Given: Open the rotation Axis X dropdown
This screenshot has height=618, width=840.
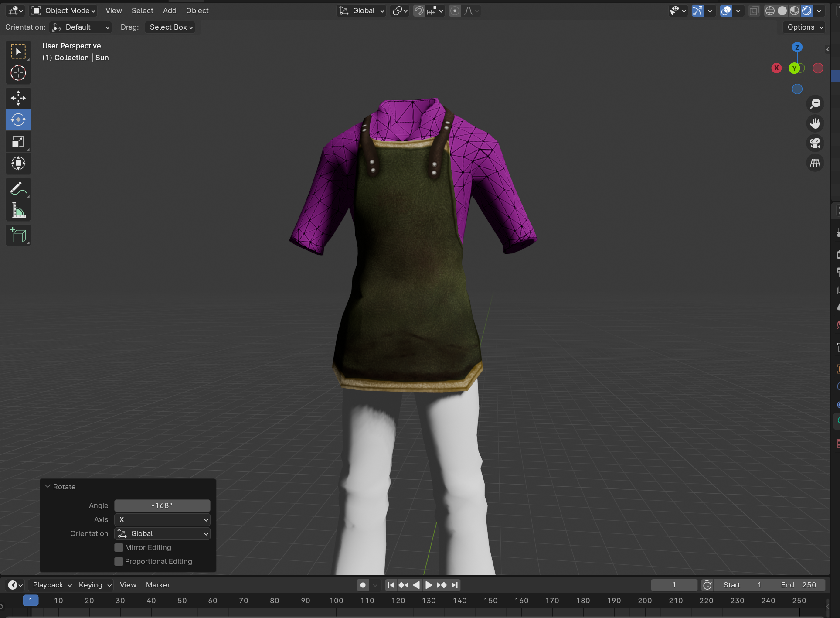Looking at the screenshot, I should (162, 519).
